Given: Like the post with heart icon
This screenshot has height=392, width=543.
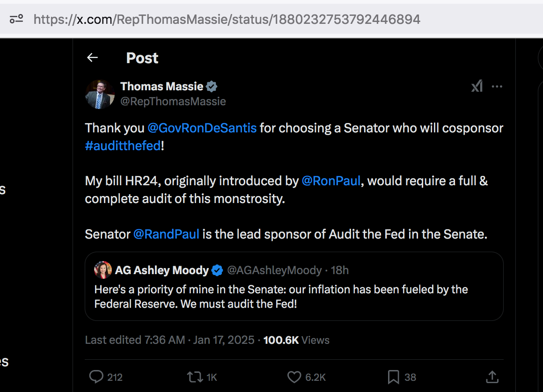Looking at the screenshot, I should pyautogui.click(x=294, y=377).
